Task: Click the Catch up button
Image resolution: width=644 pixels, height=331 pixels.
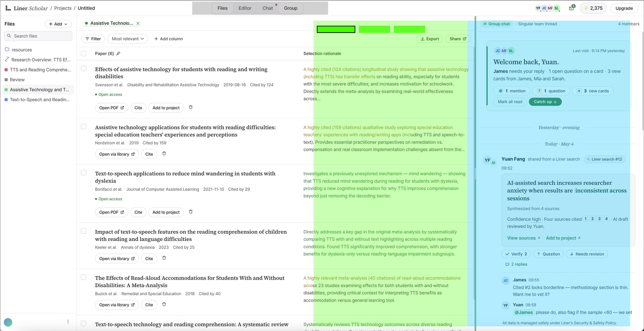Action: click(545, 102)
